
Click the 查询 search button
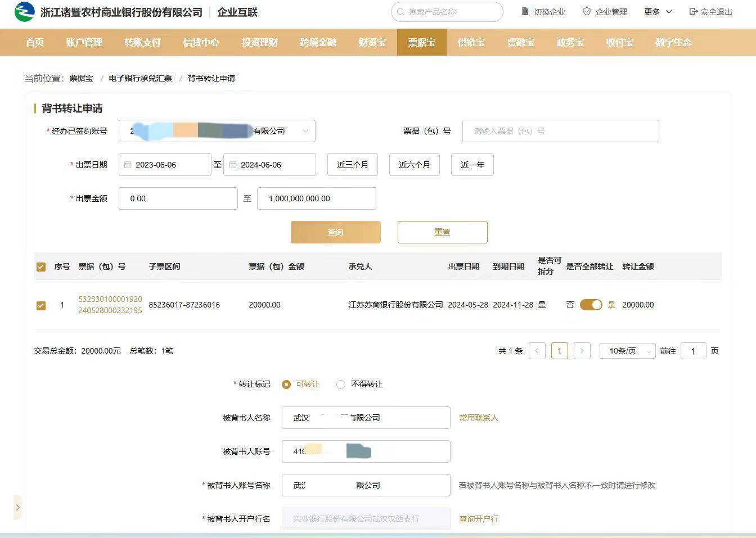tap(336, 232)
